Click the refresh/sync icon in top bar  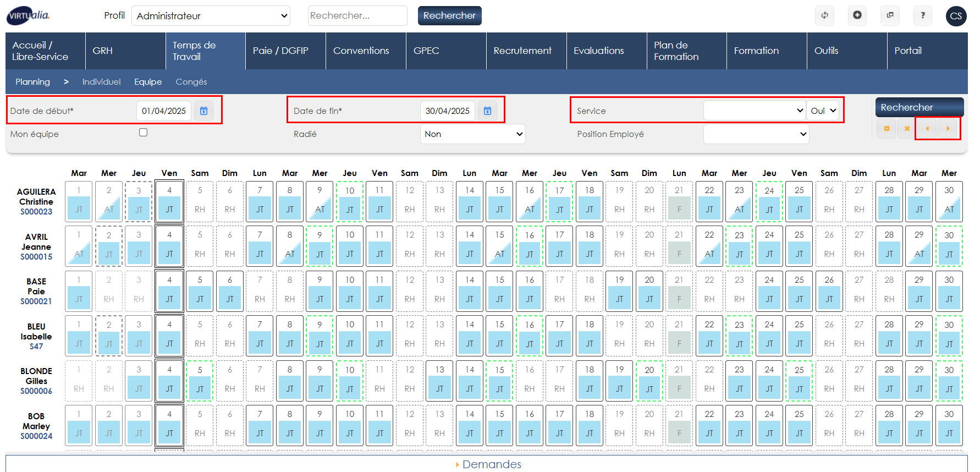[x=824, y=15]
